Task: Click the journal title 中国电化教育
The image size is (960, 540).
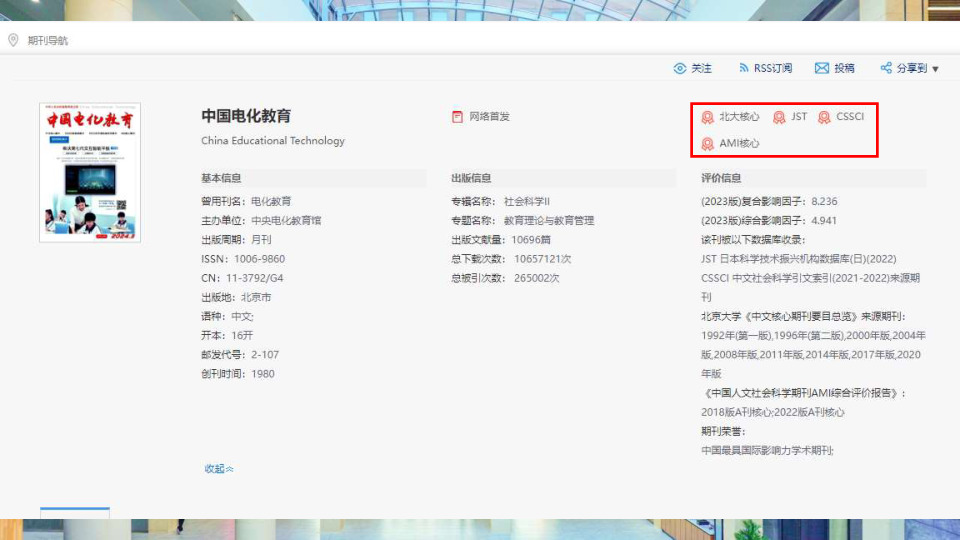Action: tap(246, 116)
